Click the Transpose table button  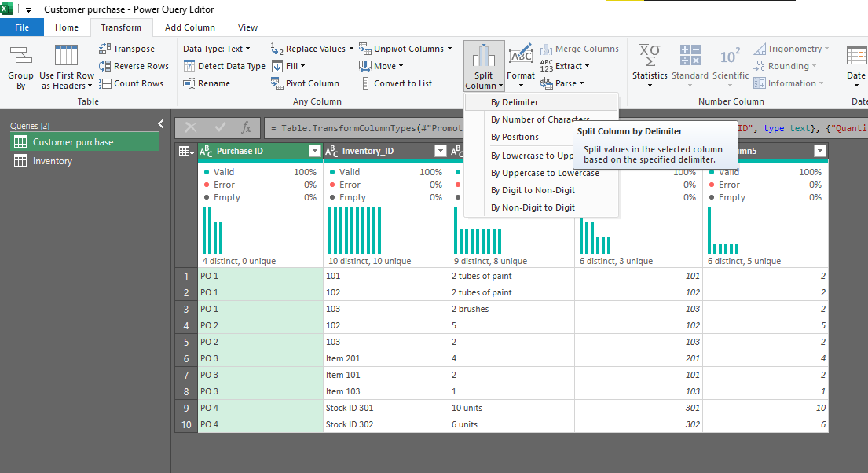[126, 49]
